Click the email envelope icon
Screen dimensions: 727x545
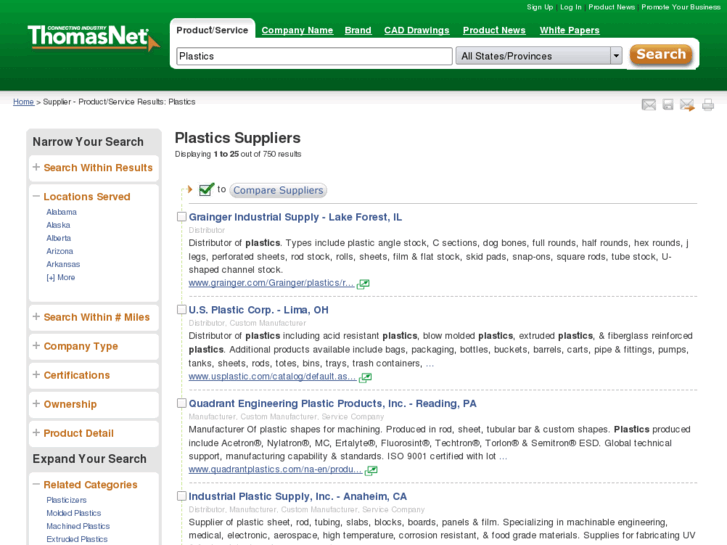point(649,105)
